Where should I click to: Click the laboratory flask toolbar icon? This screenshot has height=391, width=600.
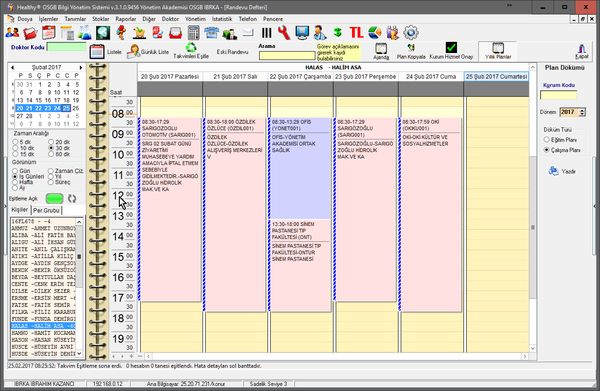85,33
